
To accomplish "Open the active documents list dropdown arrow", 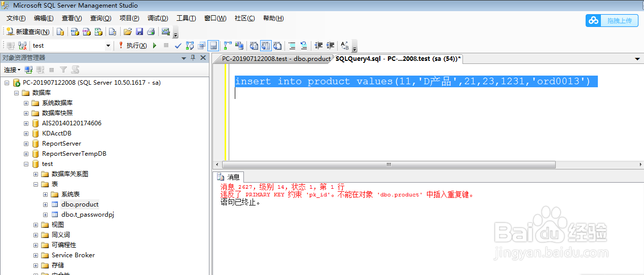I will click(637, 59).
